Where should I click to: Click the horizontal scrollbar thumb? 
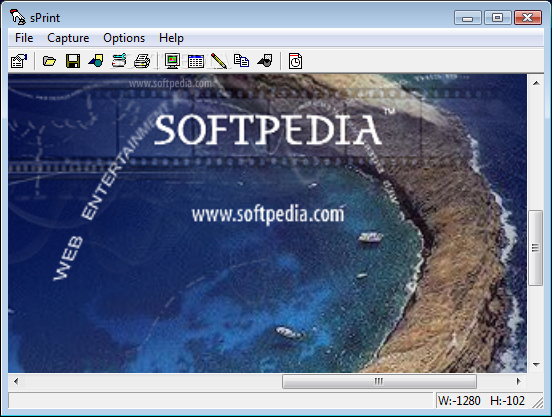pos(379,381)
